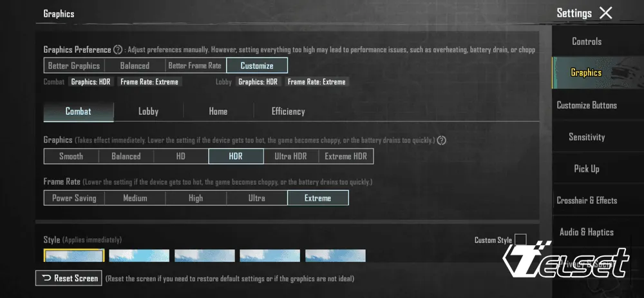Switch to the Home tab

pos(218,112)
